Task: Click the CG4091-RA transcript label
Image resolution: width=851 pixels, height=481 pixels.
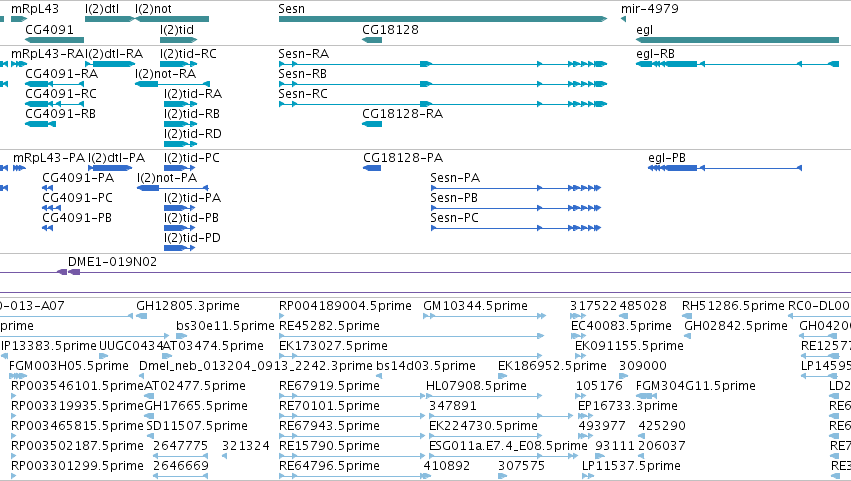Action: [x=61, y=74]
